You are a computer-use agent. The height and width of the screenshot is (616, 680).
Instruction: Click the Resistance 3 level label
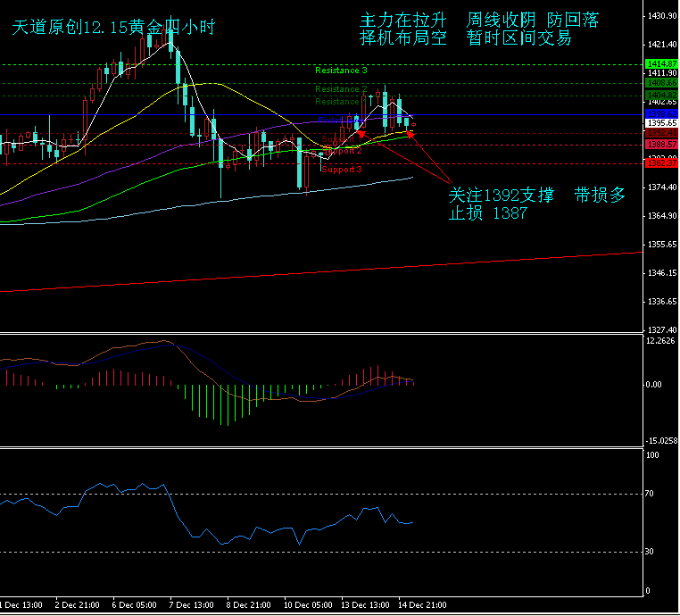pos(341,70)
